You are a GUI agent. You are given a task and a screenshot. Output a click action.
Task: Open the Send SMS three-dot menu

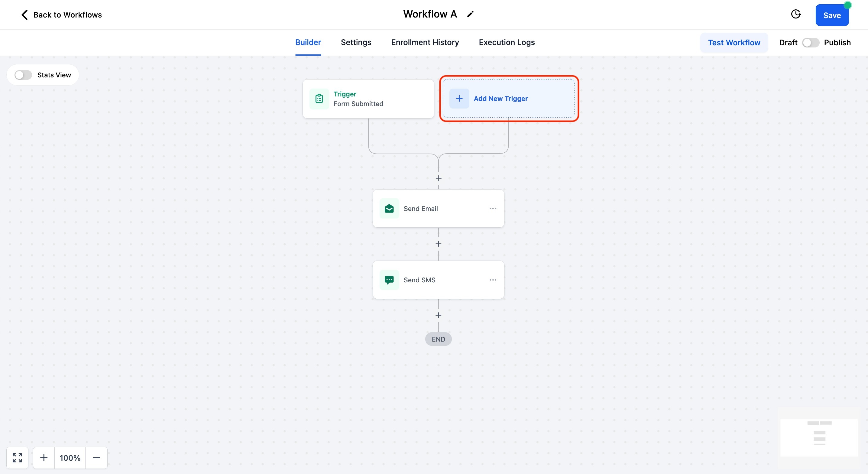pyautogui.click(x=493, y=280)
